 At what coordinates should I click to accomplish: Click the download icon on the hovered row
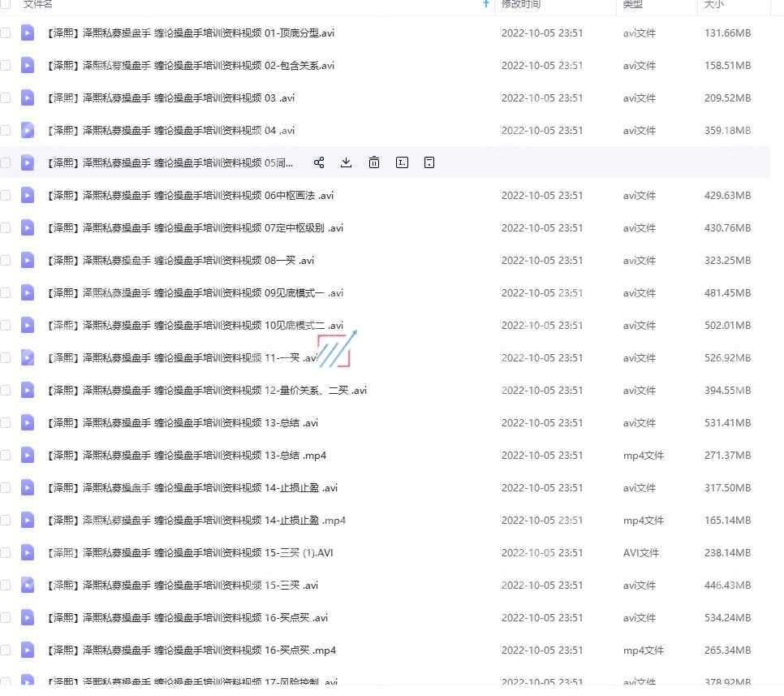[346, 162]
